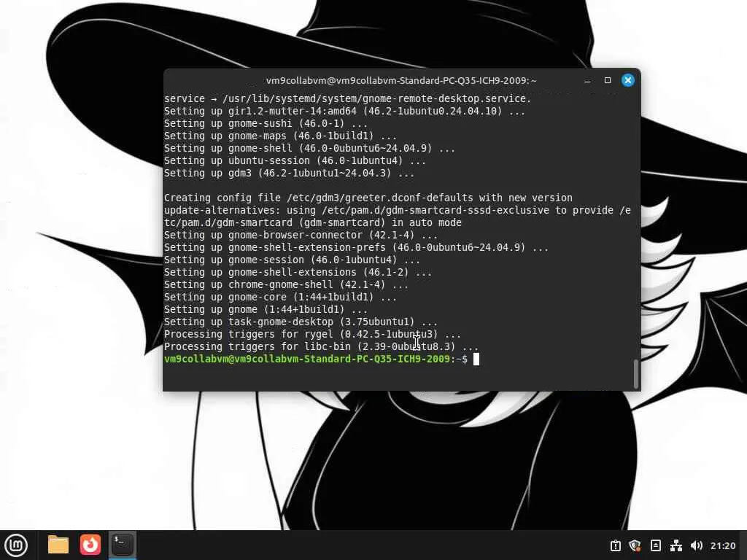Open the update manager shield icon
Screen dimensions: 747x560
tap(635, 545)
